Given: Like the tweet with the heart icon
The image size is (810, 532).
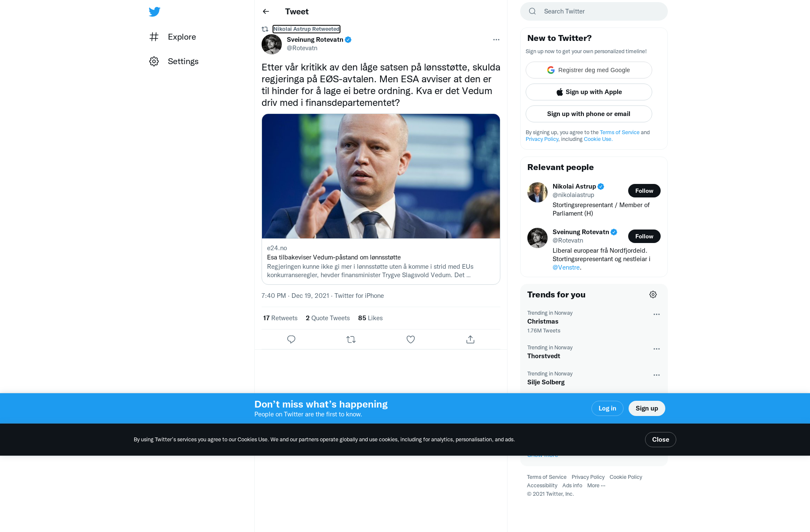Looking at the screenshot, I should [x=410, y=339].
